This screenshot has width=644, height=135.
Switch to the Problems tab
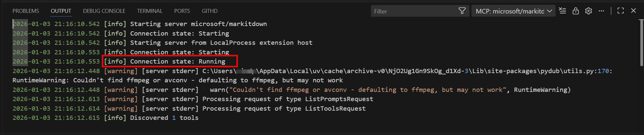26,11
